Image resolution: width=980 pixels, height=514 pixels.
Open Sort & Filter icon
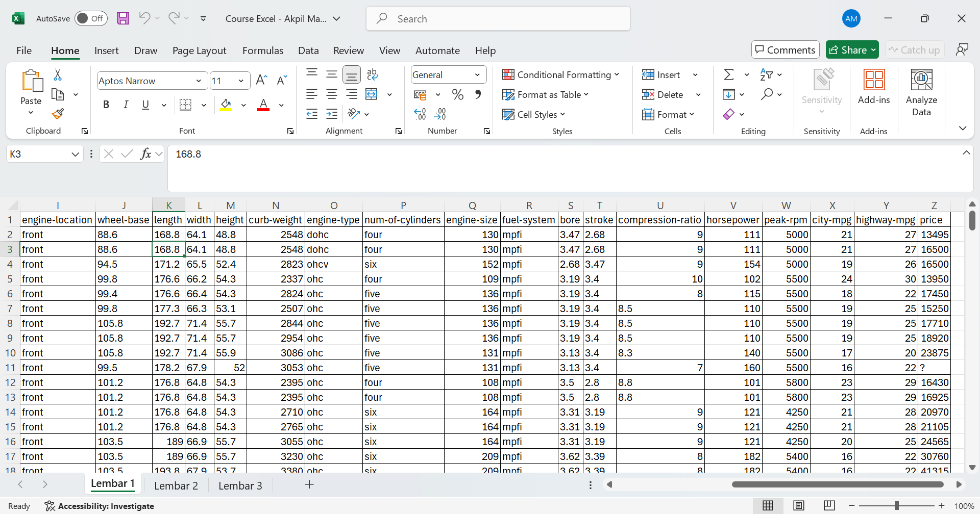coord(766,74)
